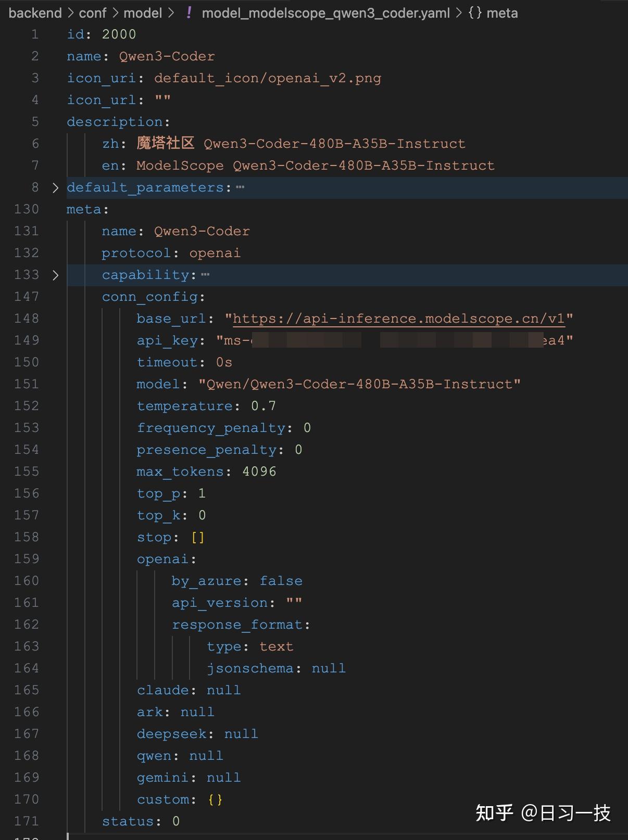628x840 pixels.
Task: Expand the default_parameters fold chevron
Action: (55, 187)
